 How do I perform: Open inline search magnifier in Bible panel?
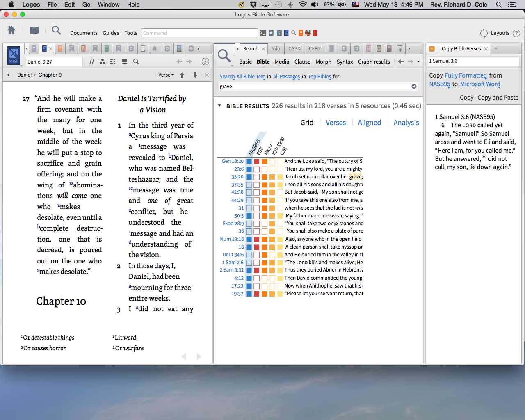click(136, 62)
